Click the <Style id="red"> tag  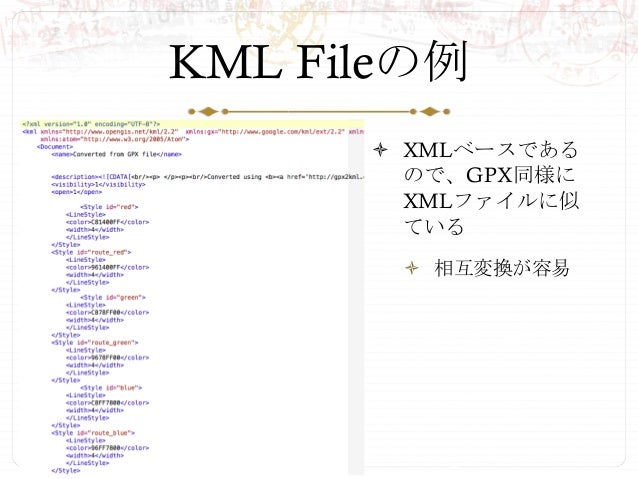pyautogui.click(x=109, y=207)
